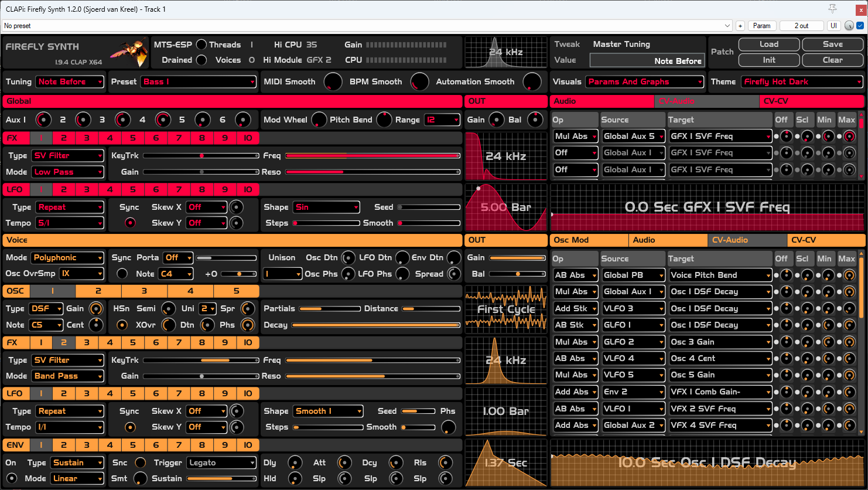Click the host Param button
868x490 pixels.
pos(762,26)
